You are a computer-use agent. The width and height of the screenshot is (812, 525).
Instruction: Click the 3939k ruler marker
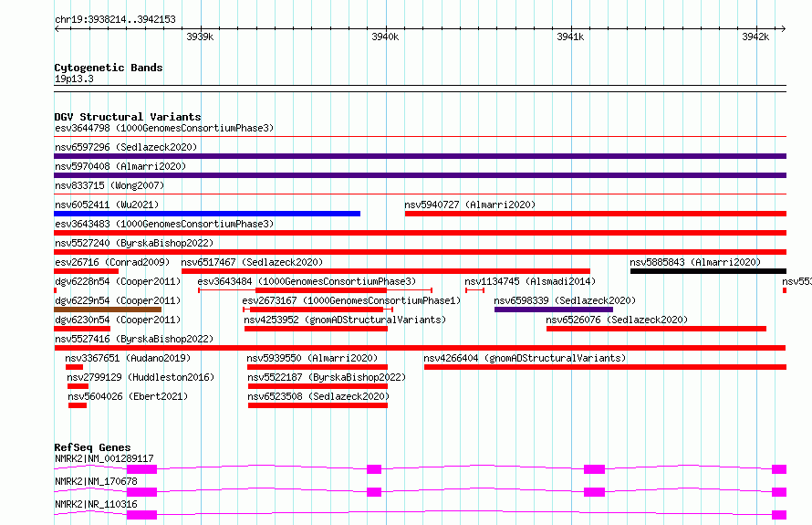pyautogui.click(x=200, y=37)
